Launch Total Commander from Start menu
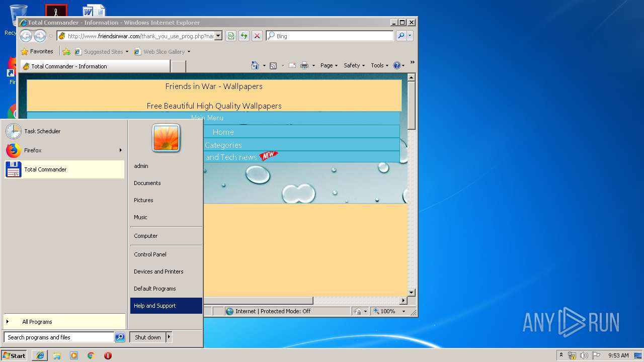Viewport: 644px width, 362px height. 64,169
